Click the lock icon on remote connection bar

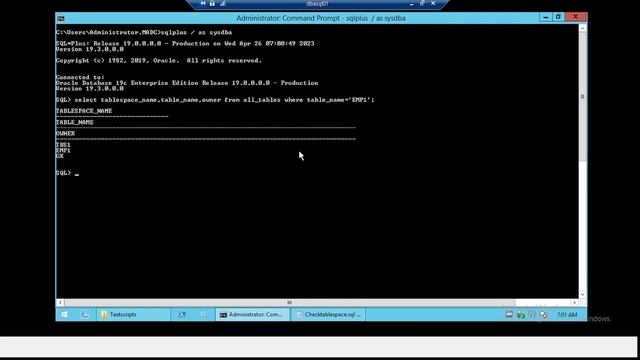(212, 3)
